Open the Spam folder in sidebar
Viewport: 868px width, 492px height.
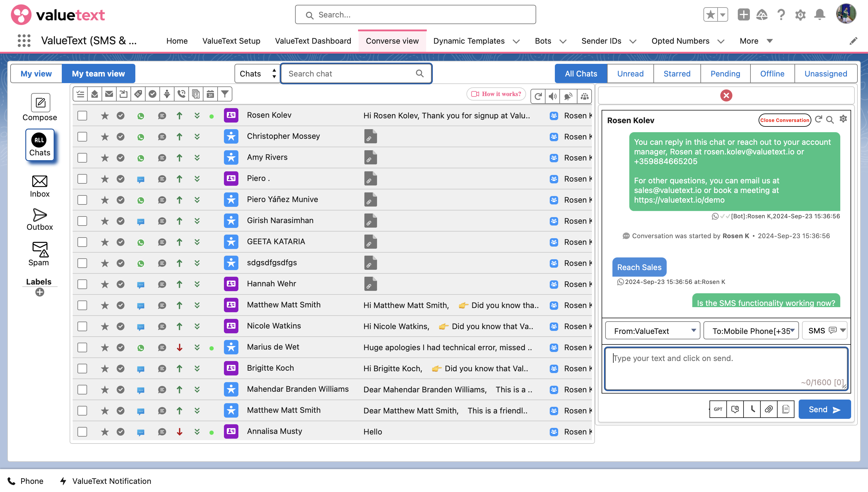(39, 254)
